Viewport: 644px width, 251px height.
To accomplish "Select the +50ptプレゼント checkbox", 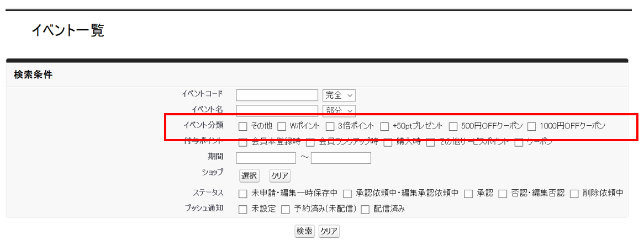I will pos(384,126).
